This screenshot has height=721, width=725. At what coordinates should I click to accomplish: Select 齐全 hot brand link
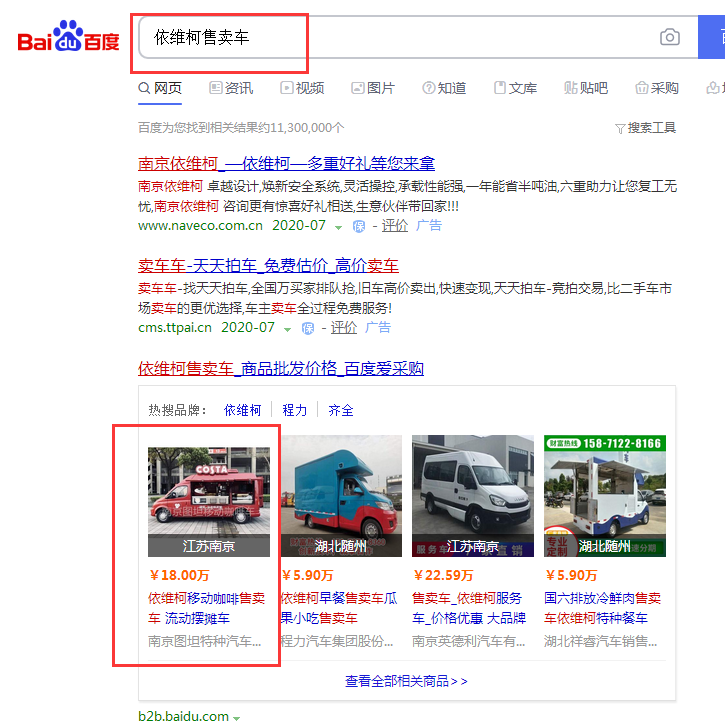(x=341, y=410)
